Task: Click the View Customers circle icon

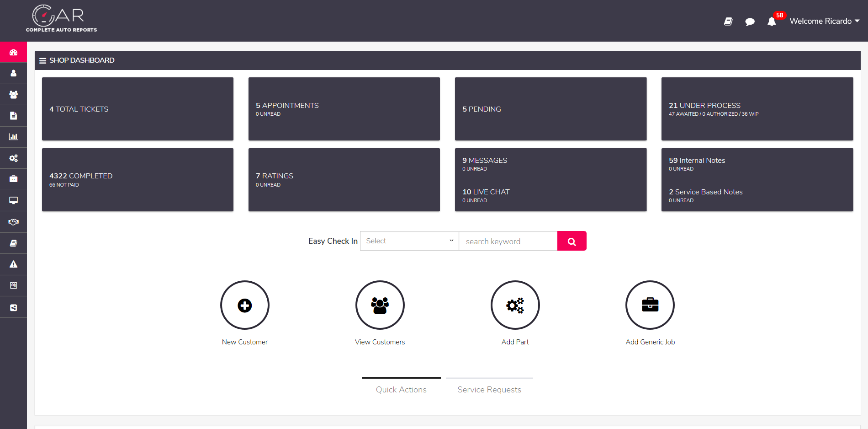Action: point(380,305)
